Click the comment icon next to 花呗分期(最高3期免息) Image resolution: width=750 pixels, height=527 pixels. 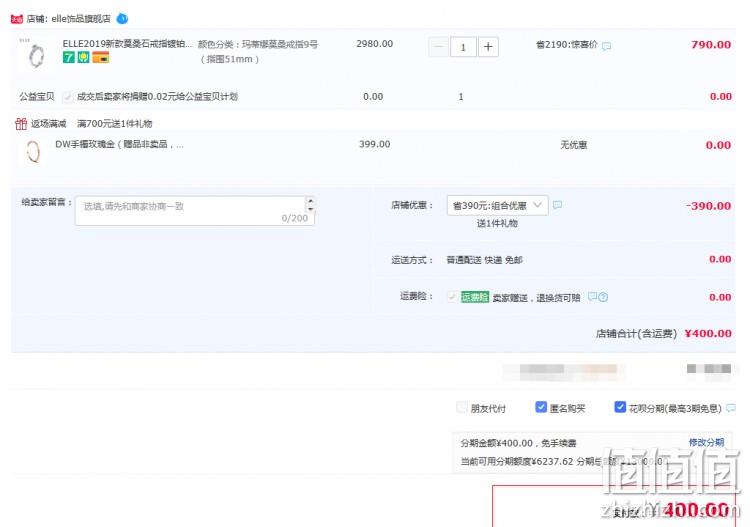coord(731,408)
